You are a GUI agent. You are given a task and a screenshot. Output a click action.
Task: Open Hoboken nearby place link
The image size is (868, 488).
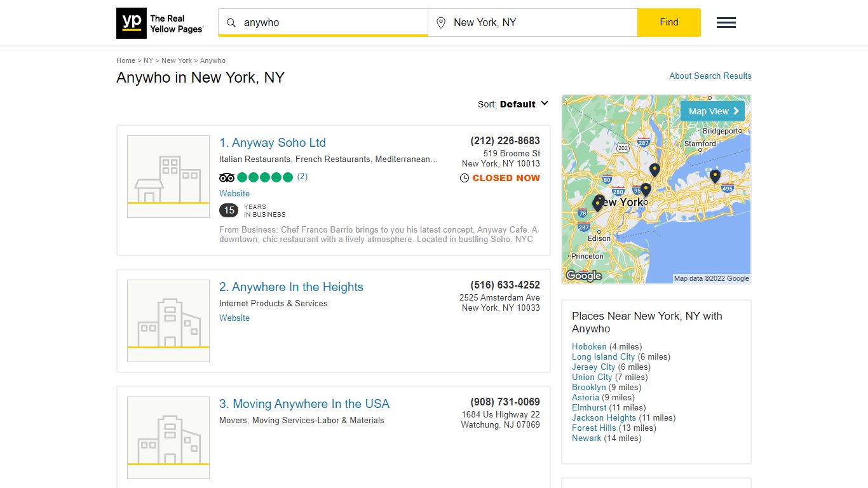point(589,347)
